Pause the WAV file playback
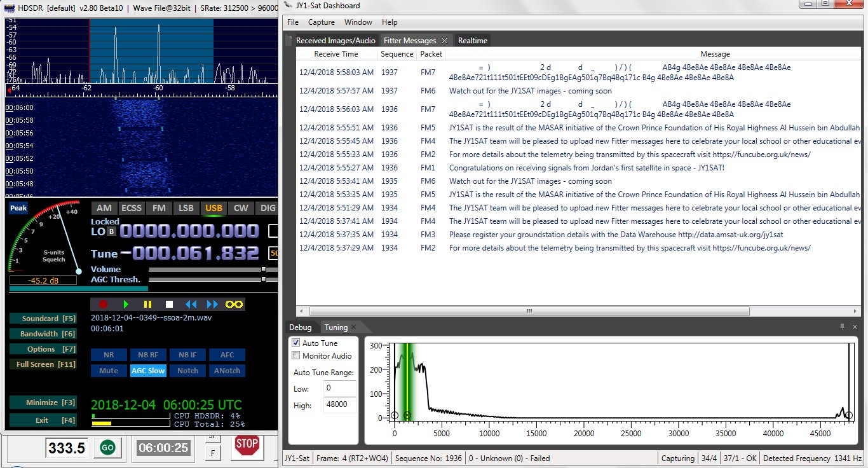 [x=147, y=305]
